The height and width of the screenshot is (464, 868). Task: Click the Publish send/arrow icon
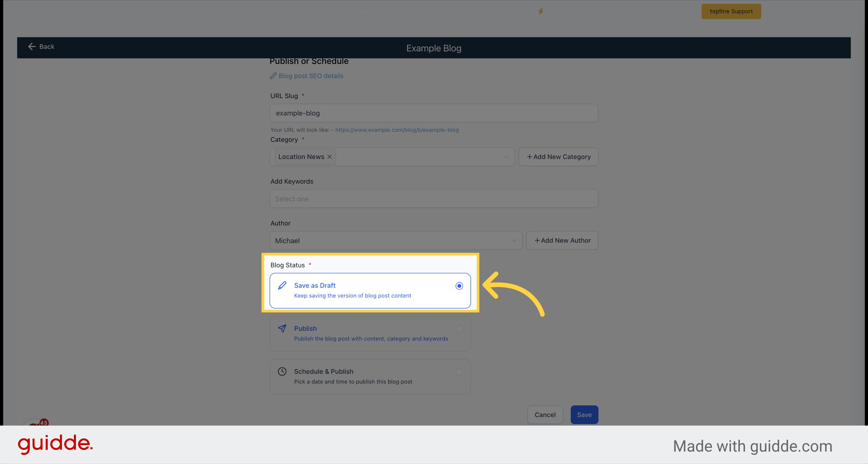282,328
